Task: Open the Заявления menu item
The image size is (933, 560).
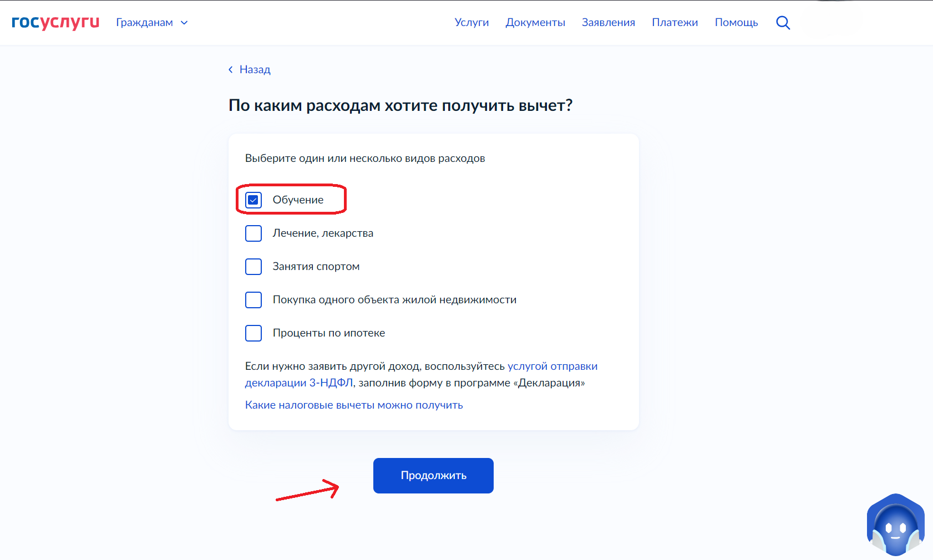Action: [x=609, y=23]
